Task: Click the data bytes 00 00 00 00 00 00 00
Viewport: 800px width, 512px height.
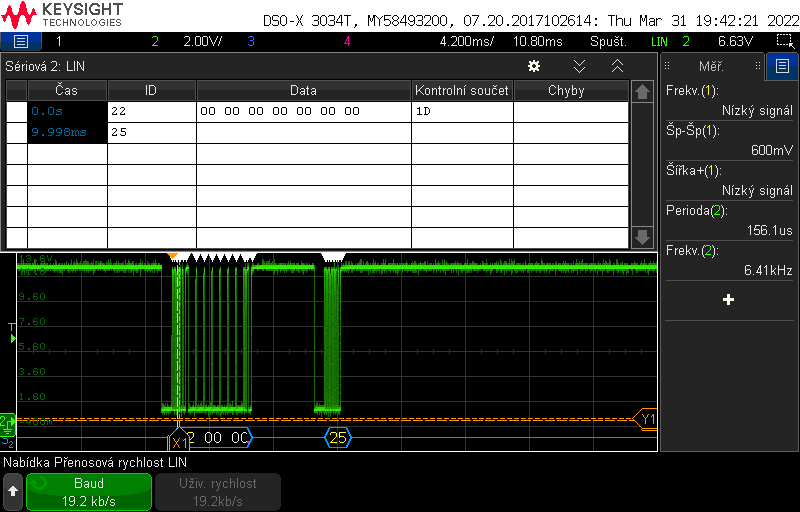Action: [280, 111]
